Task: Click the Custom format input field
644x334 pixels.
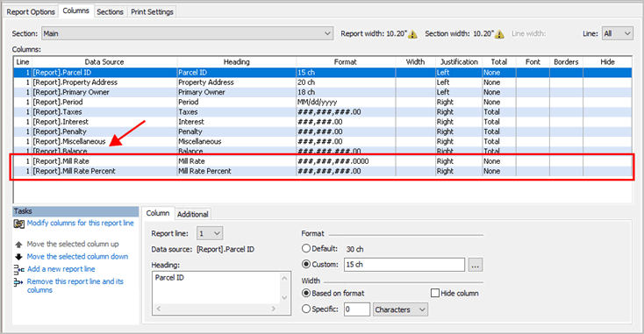Action: [x=404, y=265]
